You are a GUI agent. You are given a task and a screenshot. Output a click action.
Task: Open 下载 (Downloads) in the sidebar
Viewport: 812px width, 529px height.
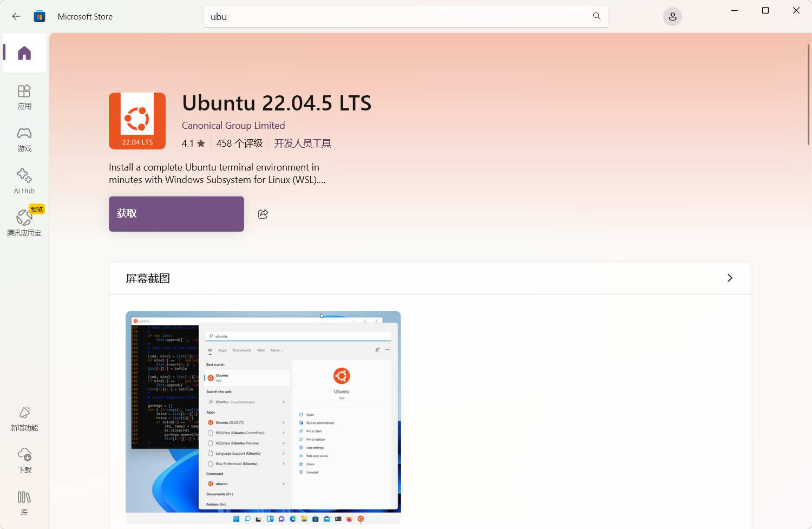[24, 461]
